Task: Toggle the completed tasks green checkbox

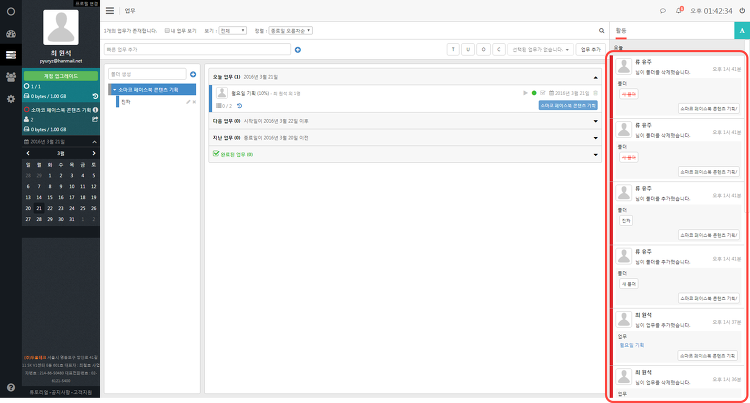Action: [x=216, y=153]
